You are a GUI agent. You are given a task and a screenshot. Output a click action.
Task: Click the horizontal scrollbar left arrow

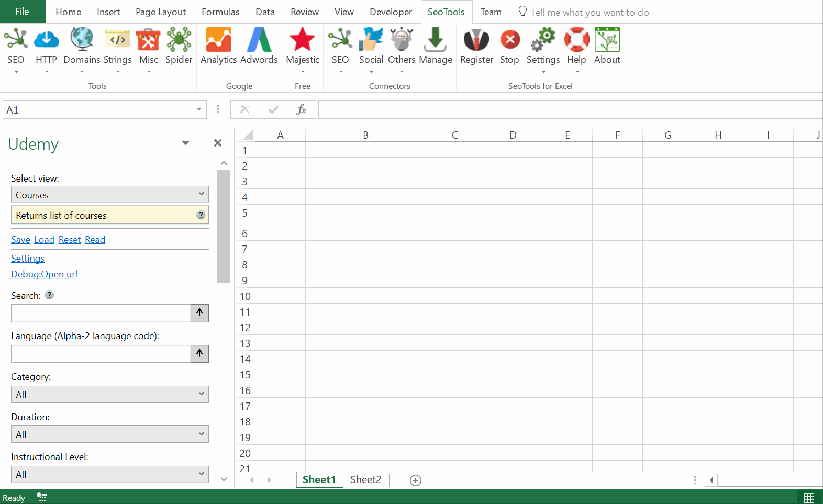[711, 480]
